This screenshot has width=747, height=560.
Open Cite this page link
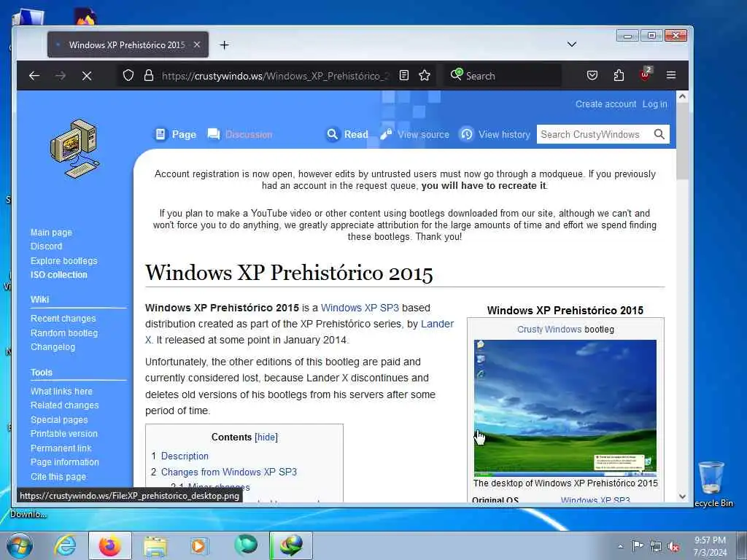[58, 477]
